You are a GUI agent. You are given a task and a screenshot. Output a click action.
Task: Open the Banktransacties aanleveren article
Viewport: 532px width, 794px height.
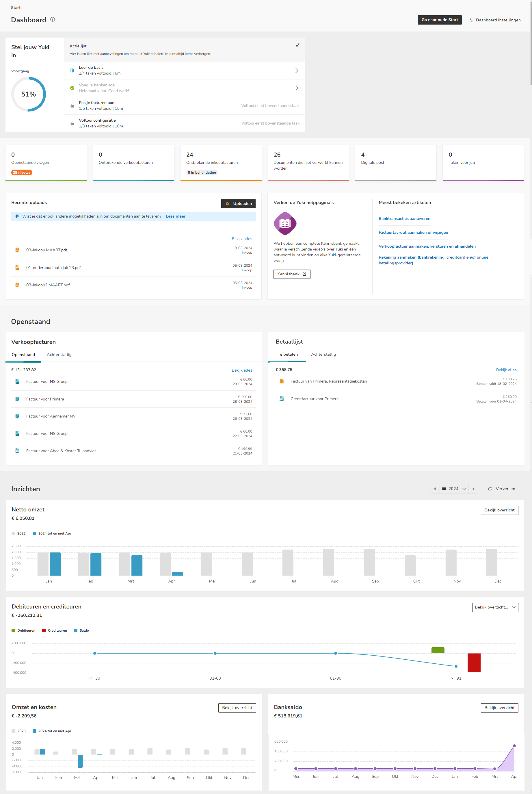pyautogui.click(x=404, y=219)
